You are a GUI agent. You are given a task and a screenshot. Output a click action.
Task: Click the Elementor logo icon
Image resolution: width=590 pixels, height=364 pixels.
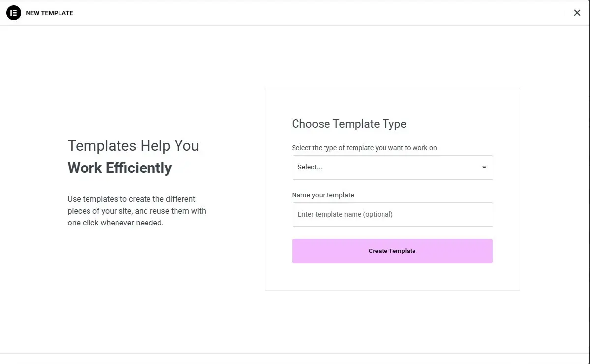(x=14, y=13)
